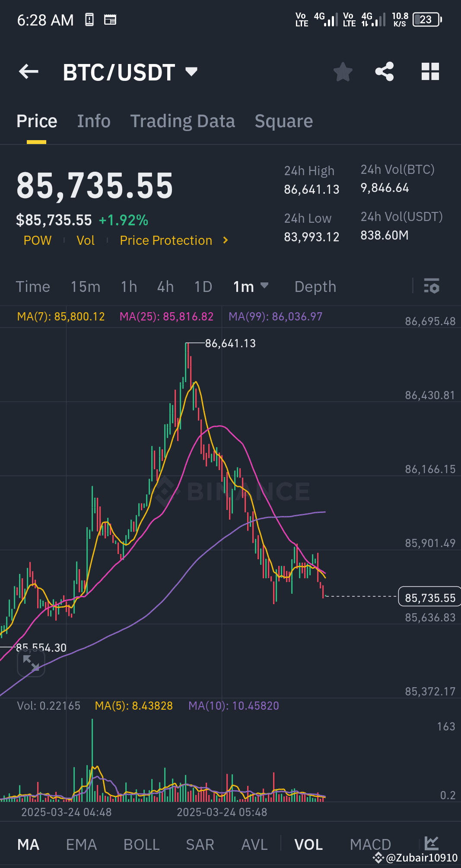Open chart settings icon beside Depth
This screenshot has width=461, height=868.
(x=431, y=286)
